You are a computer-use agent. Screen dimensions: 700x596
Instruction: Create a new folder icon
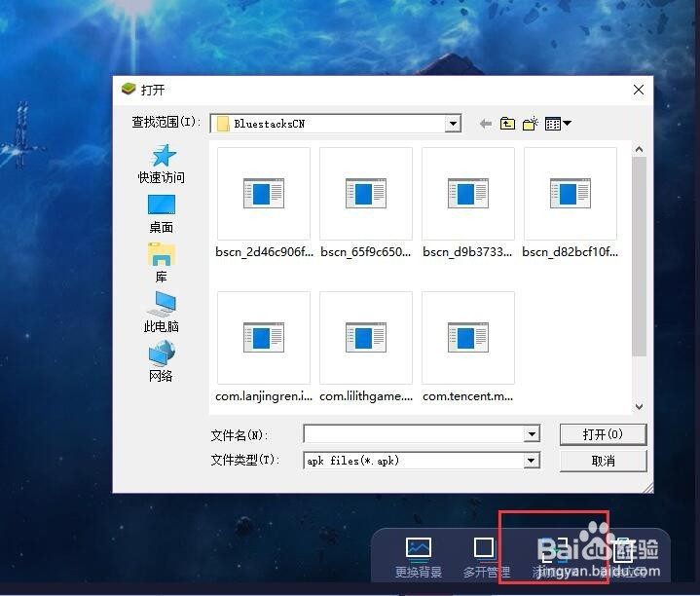(531, 124)
